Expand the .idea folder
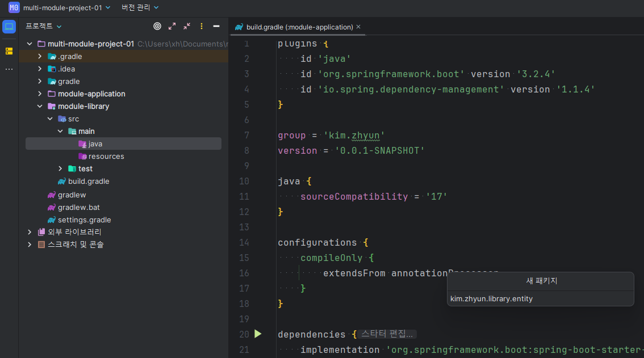The width and height of the screenshot is (644, 358). pos(40,69)
